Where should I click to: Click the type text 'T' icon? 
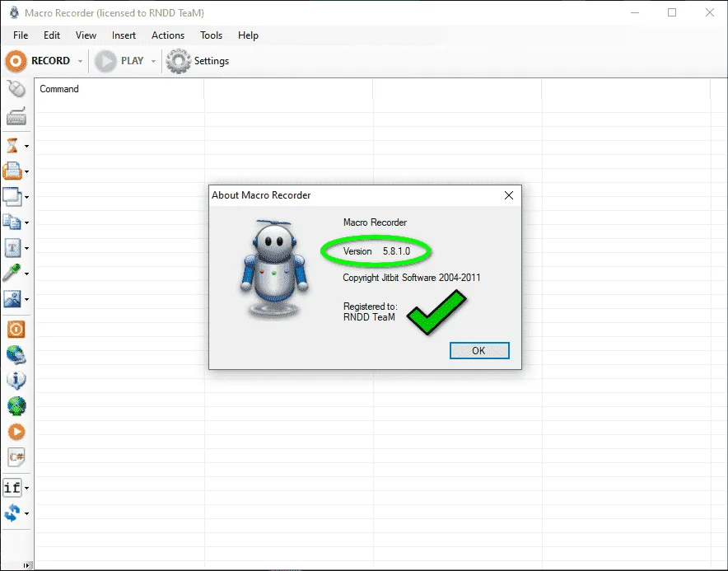click(12, 248)
